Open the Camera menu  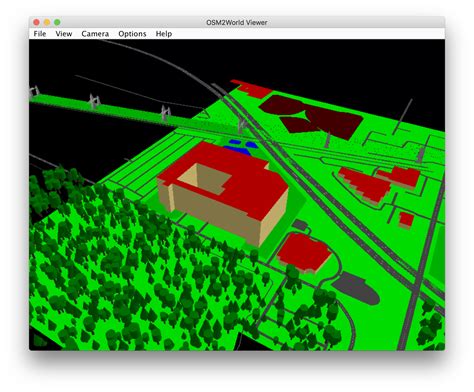coord(95,34)
